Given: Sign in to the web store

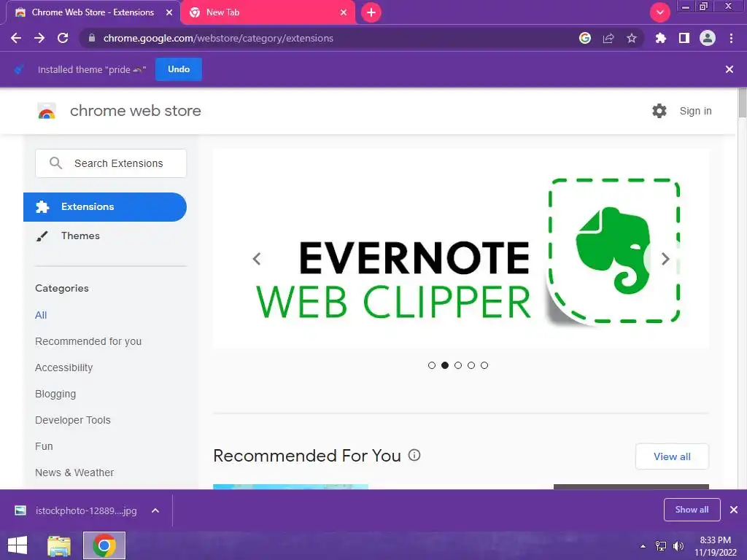Looking at the screenshot, I should coord(695,111).
